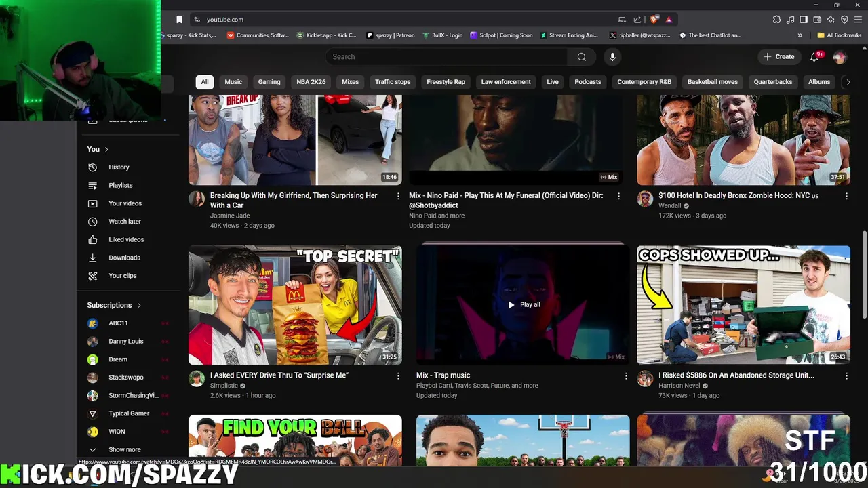Open Harrison Nevel channel link
This screenshot has width=868, height=488.
tap(679, 386)
